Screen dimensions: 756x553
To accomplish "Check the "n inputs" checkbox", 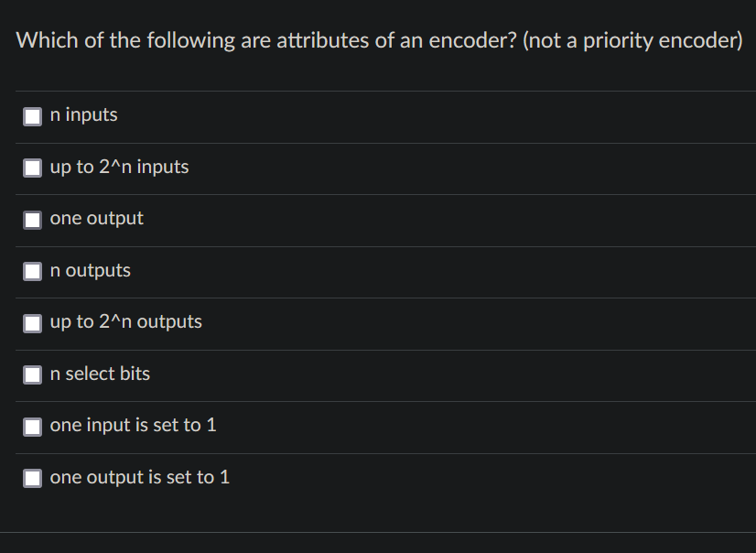I will (x=33, y=115).
